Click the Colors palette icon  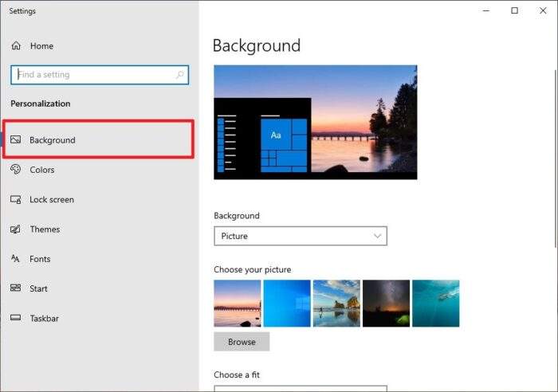(16, 170)
